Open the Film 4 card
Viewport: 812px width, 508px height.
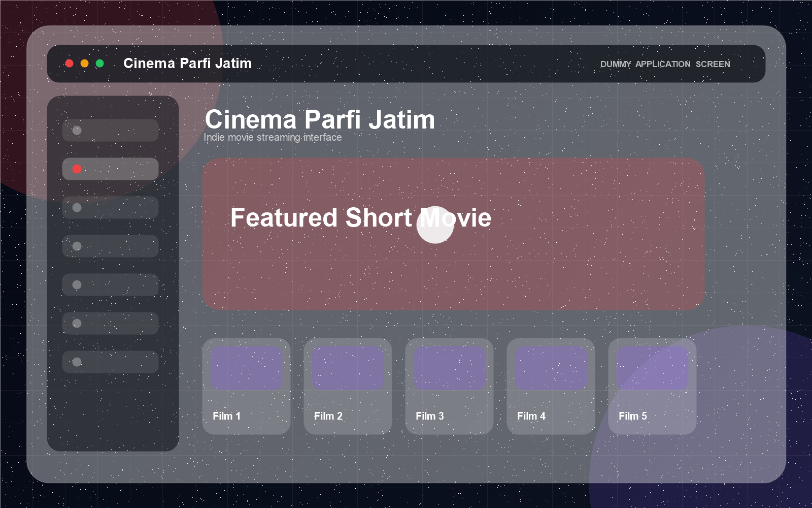pyautogui.click(x=551, y=387)
